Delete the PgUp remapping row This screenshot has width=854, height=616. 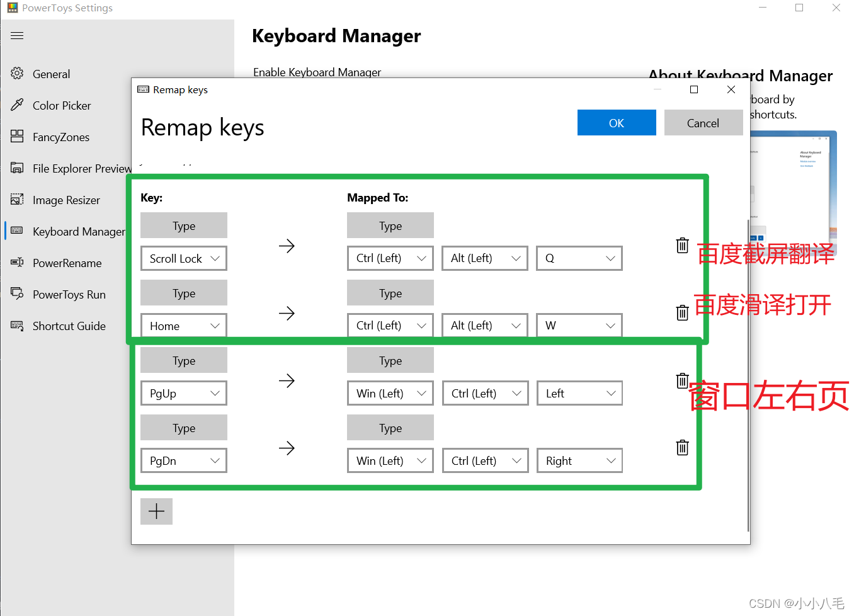point(681,380)
